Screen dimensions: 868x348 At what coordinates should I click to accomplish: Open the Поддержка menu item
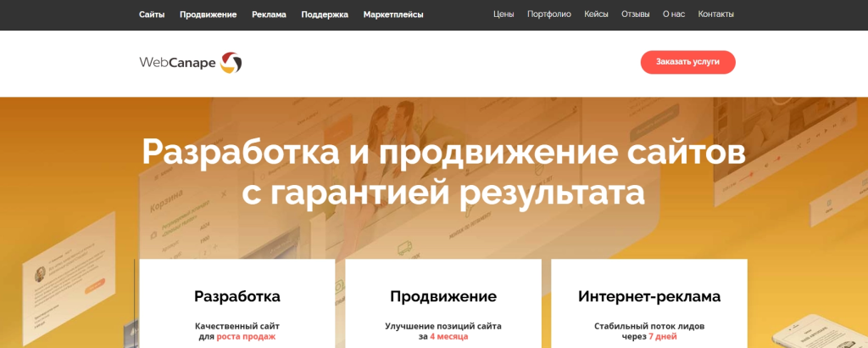click(325, 15)
